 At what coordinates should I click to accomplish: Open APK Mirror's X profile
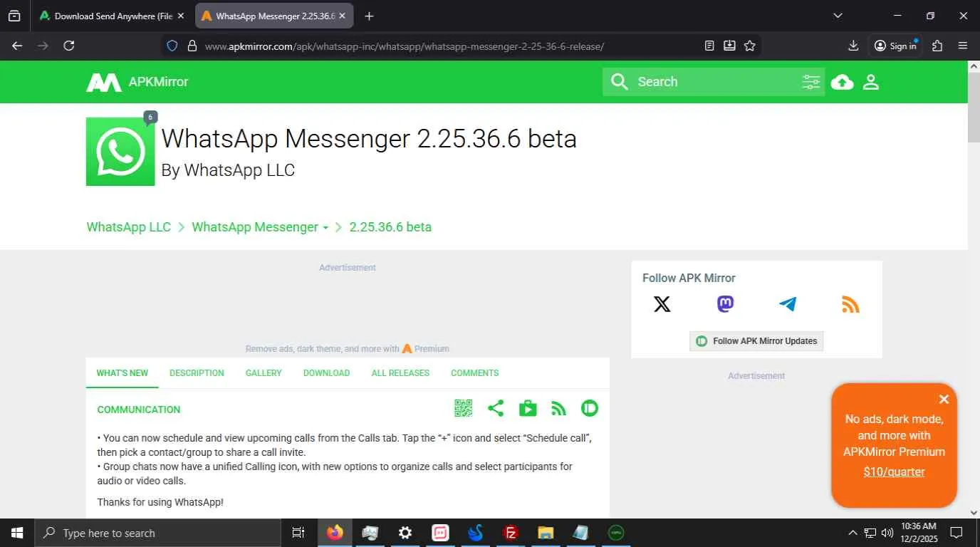pyautogui.click(x=662, y=304)
